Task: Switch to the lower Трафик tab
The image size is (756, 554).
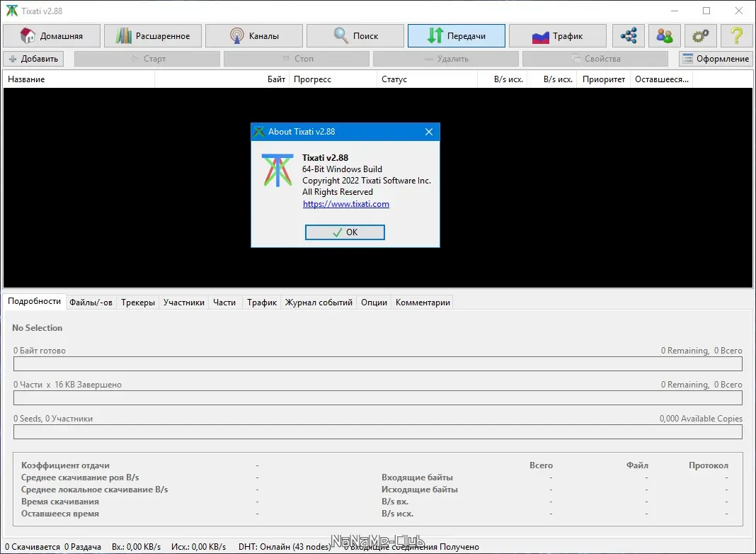Action: point(262,303)
